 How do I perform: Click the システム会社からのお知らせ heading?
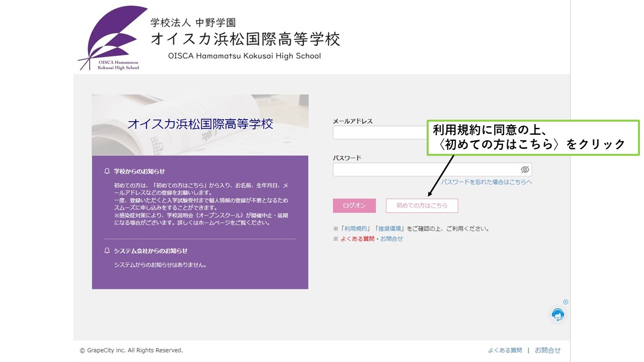pyautogui.click(x=150, y=251)
